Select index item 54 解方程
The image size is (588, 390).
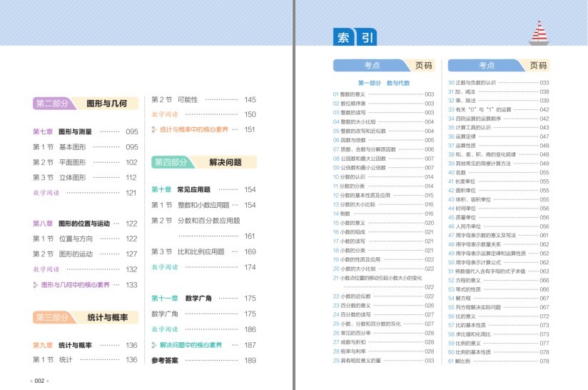(x=498, y=299)
